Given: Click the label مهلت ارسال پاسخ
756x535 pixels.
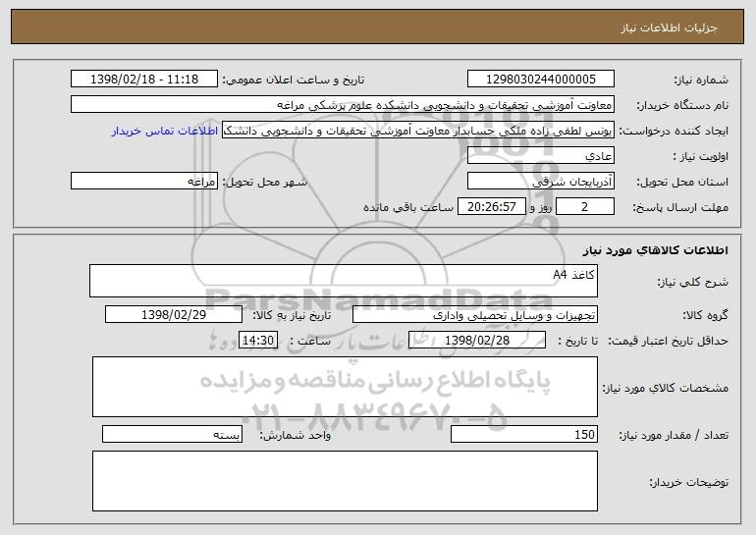Looking at the screenshot, I should point(679,208).
